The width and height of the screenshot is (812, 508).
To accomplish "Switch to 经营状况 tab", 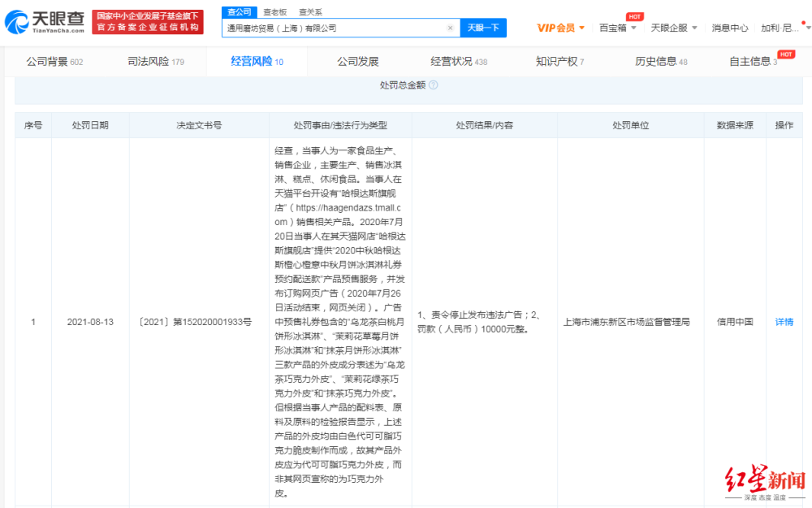I will tap(459, 62).
